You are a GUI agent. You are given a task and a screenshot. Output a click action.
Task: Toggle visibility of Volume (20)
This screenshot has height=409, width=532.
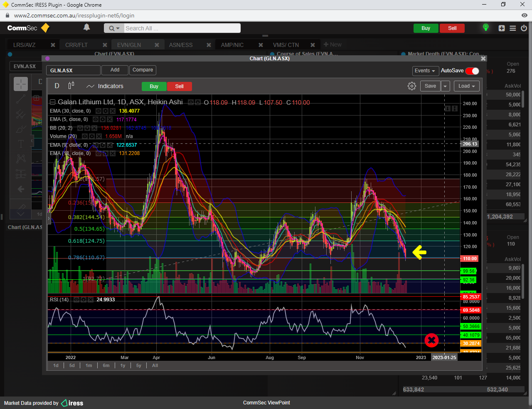coord(85,136)
